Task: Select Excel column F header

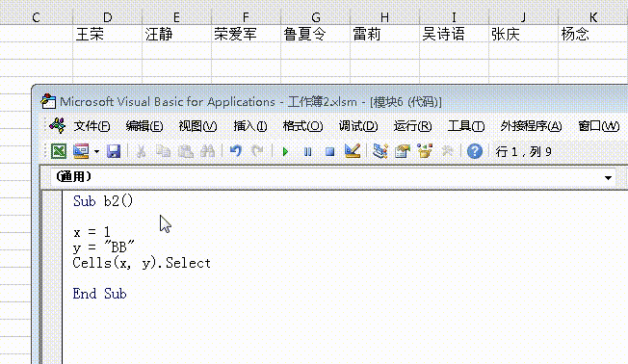Action: [246, 17]
